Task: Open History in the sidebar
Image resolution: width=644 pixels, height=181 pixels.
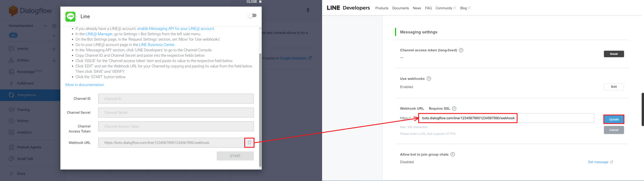Action: click(23, 121)
